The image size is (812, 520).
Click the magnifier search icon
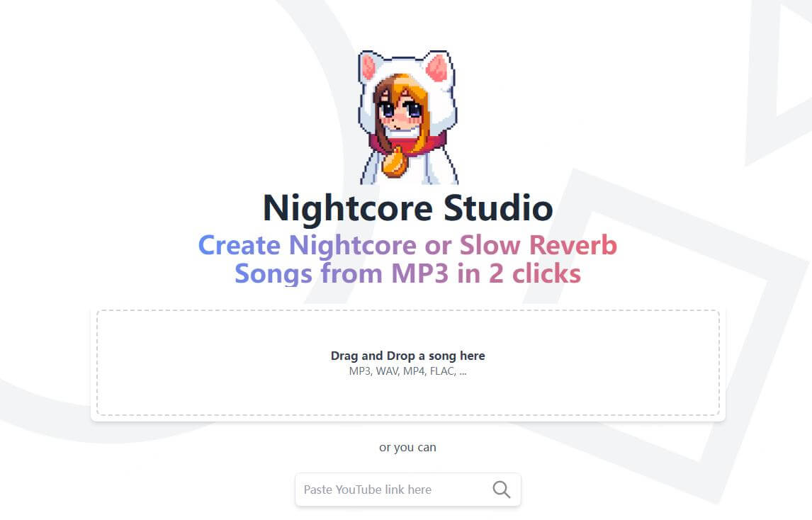click(501, 490)
